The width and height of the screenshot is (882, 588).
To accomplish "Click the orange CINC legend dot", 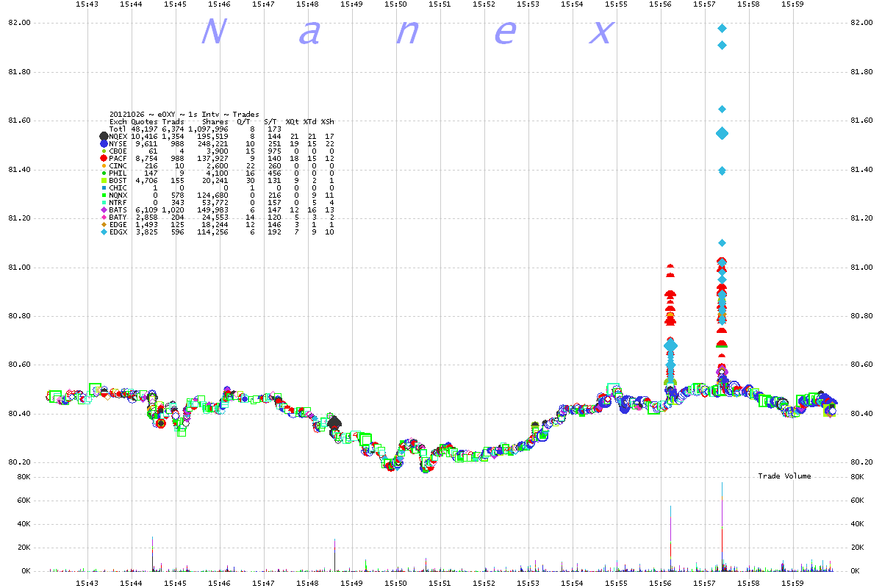I will coord(103,165).
